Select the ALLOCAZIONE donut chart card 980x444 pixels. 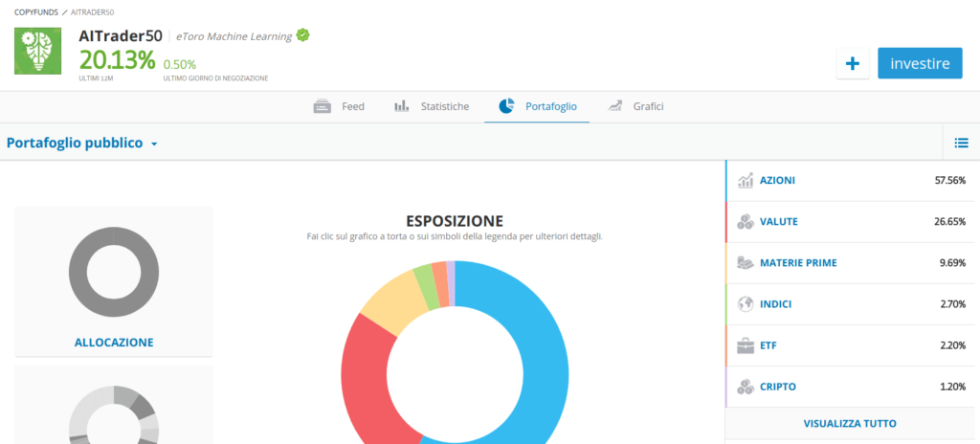click(x=114, y=281)
